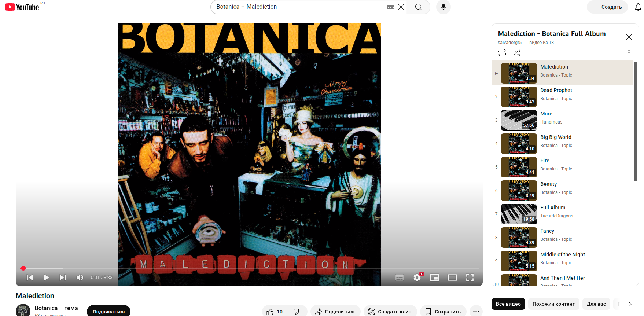Select the Все видео chip
The width and height of the screenshot is (644, 316).
508,304
